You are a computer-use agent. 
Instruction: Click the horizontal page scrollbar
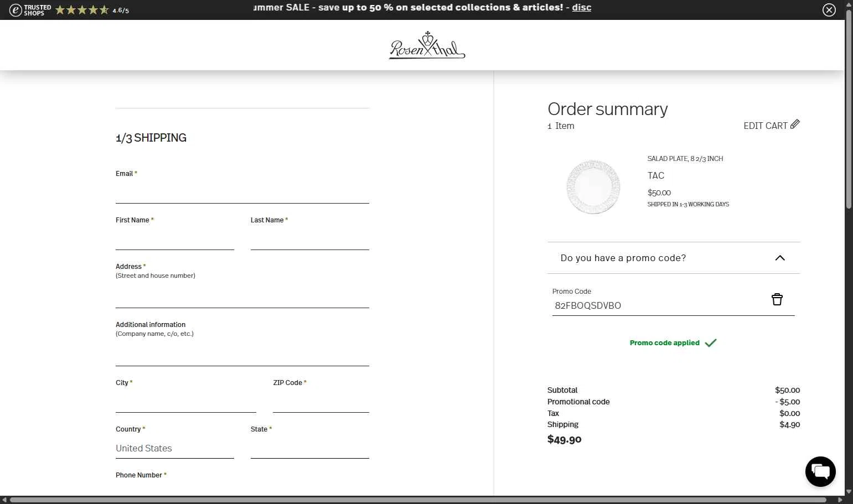tap(418, 500)
